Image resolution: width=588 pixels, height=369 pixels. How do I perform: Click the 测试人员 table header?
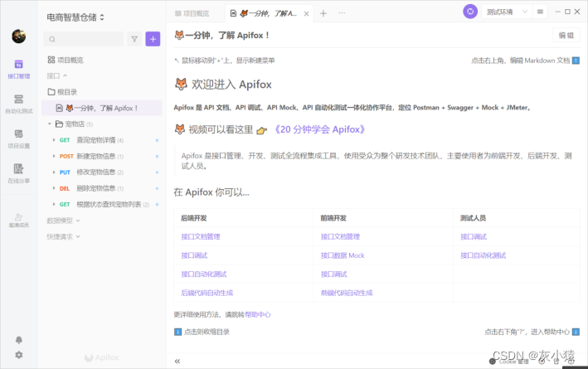point(473,218)
